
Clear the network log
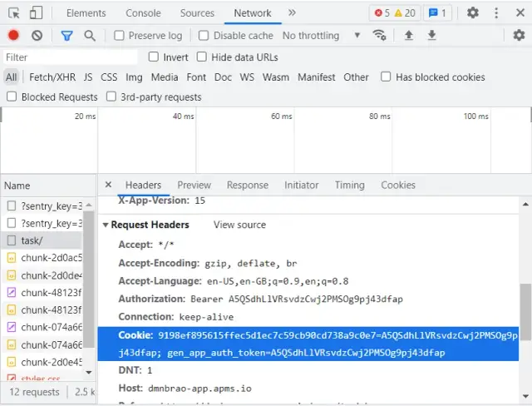click(x=37, y=36)
